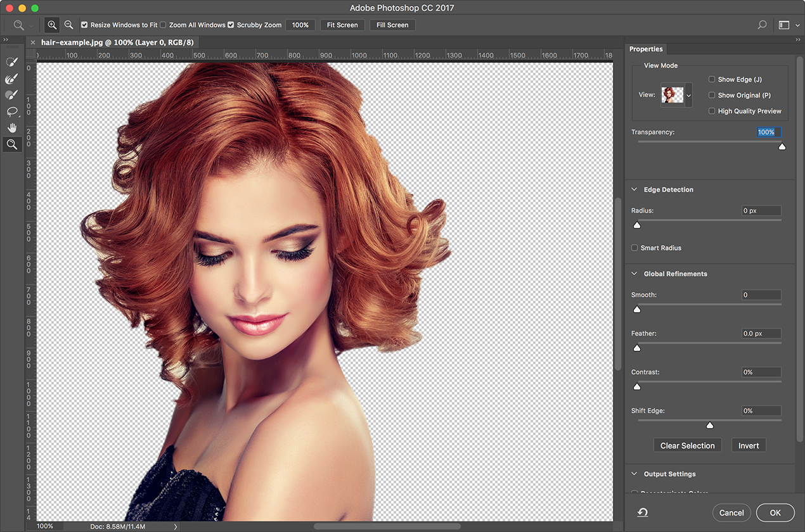Image resolution: width=805 pixels, height=532 pixels.
Task: Select the Hand tool
Action: coord(11,128)
